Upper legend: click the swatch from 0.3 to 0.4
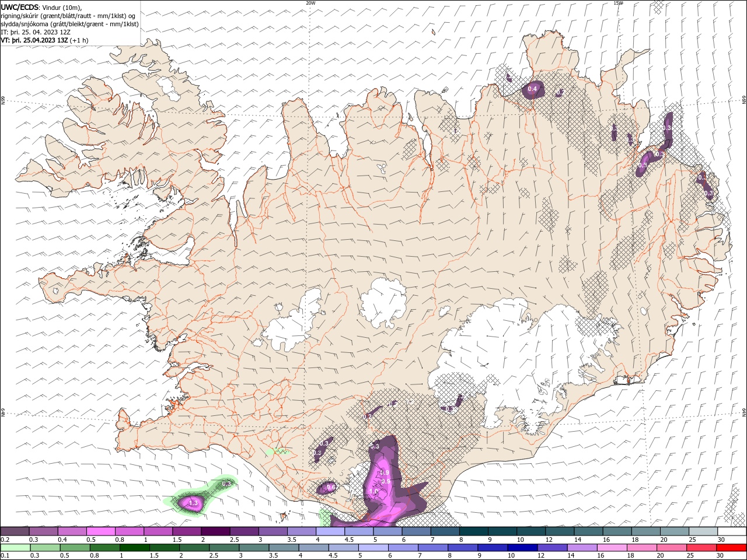 (43, 531)
